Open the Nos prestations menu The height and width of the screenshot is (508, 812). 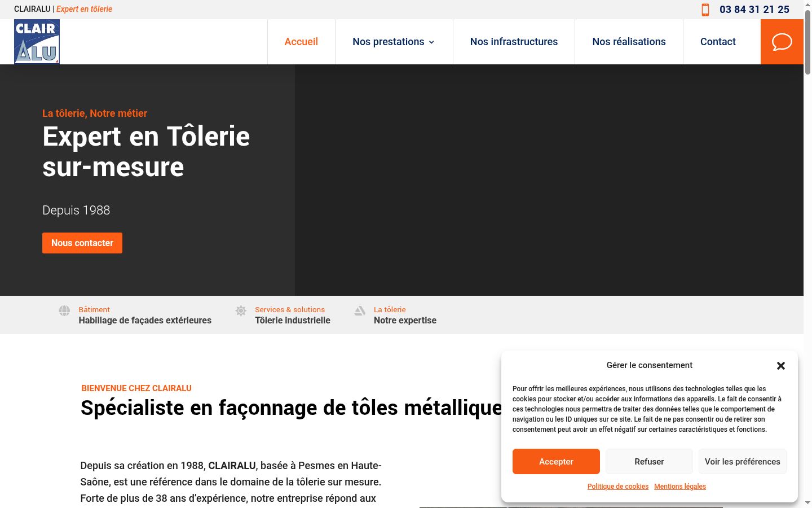394,42
